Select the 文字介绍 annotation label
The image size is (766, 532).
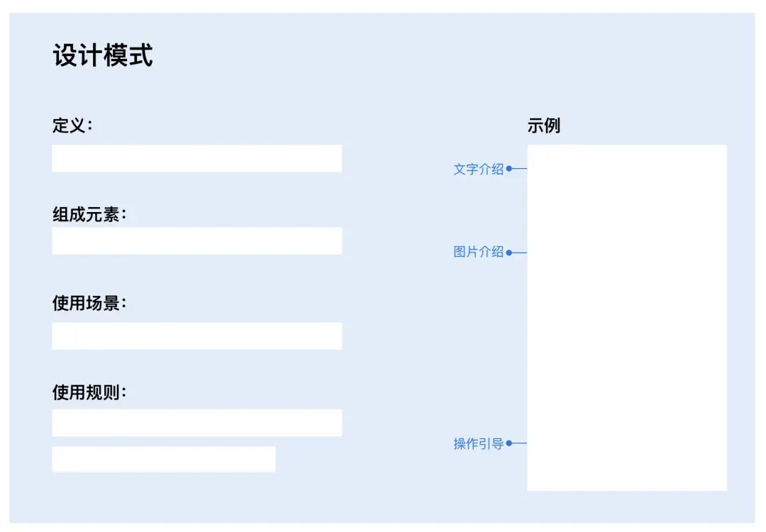[478, 169]
